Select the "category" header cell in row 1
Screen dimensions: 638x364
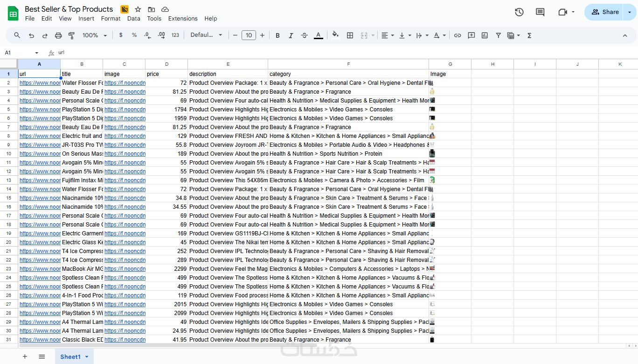[x=348, y=74]
